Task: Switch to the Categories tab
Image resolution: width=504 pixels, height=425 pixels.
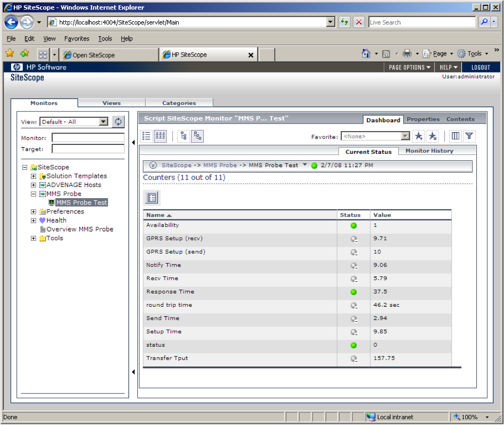Action: [x=179, y=103]
